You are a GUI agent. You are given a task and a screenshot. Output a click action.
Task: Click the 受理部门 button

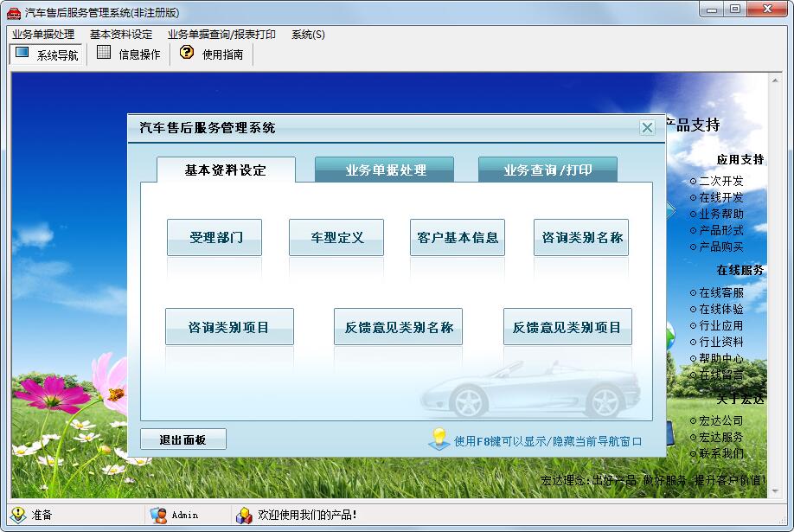(x=215, y=237)
